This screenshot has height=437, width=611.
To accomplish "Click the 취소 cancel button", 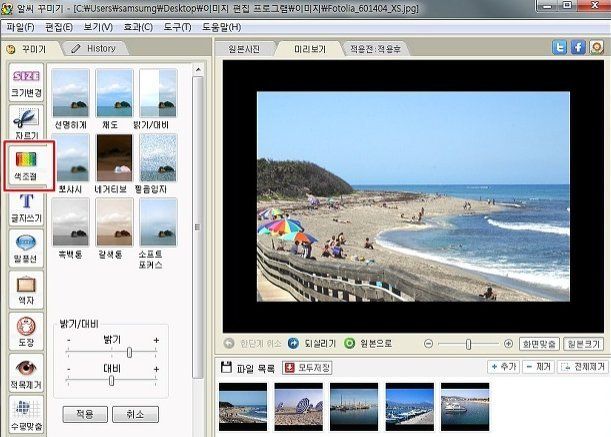I will 135,414.
